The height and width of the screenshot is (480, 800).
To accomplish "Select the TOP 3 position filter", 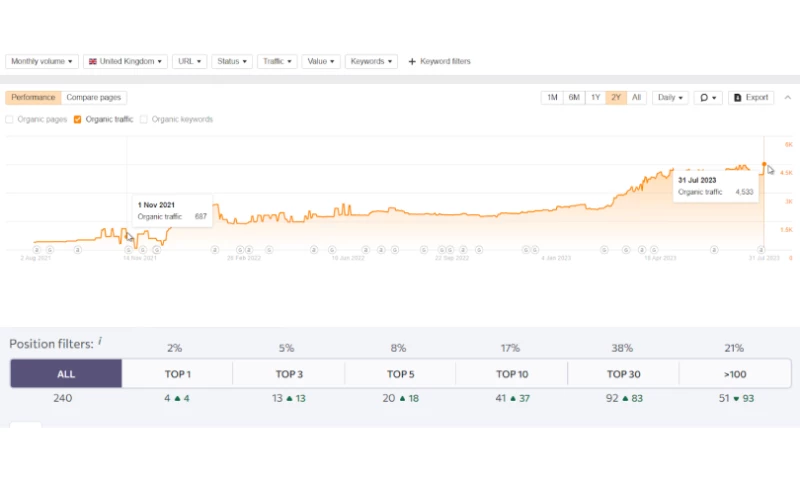I will 288,374.
